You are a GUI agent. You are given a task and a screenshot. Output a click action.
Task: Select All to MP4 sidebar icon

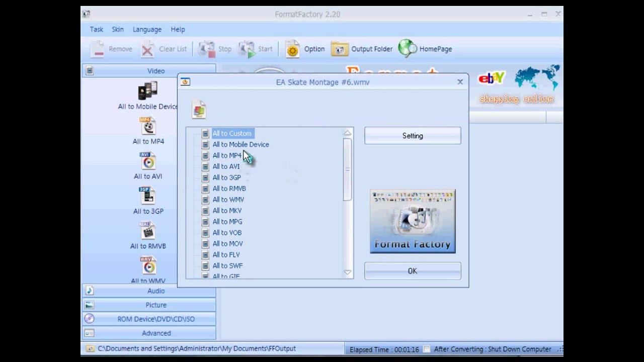[x=148, y=126]
